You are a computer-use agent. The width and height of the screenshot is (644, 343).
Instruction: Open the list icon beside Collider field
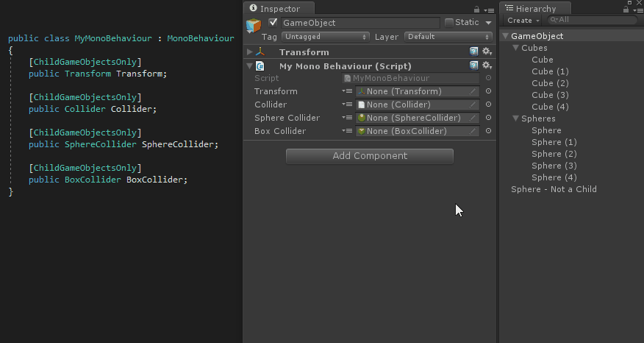347,105
